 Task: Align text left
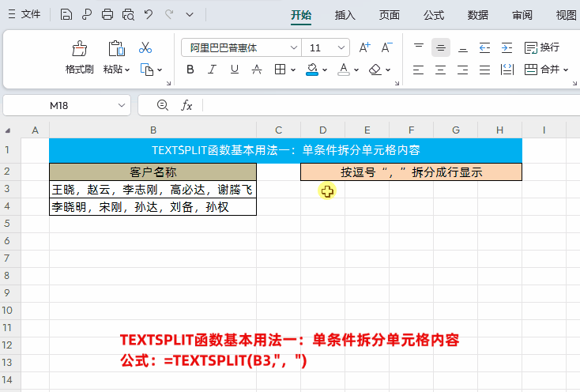(x=418, y=70)
